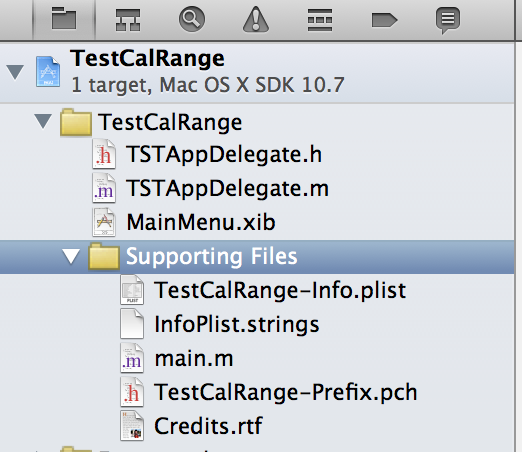The height and width of the screenshot is (452, 522).
Task: Open TestCalRange-Info.plist file name
Action: (x=280, y=290)
